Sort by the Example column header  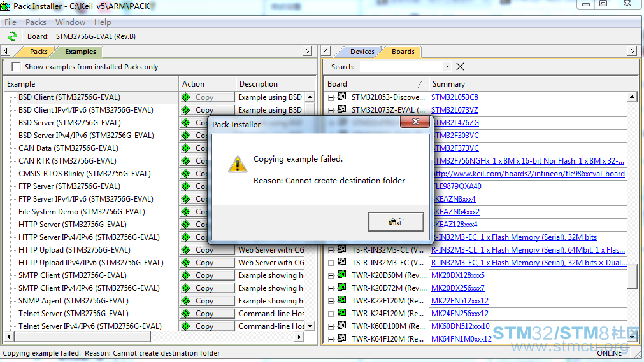[x=90, y=84]
